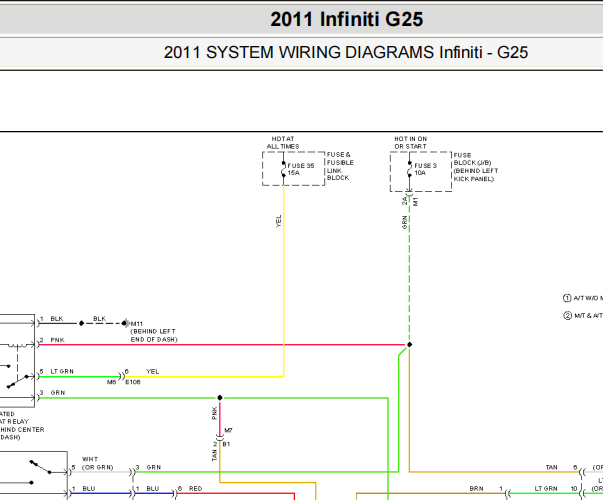Viewport: 603px width, 500px height.
Task: Select the "FUSE 35 15A" label
Action: coord(301,169)
